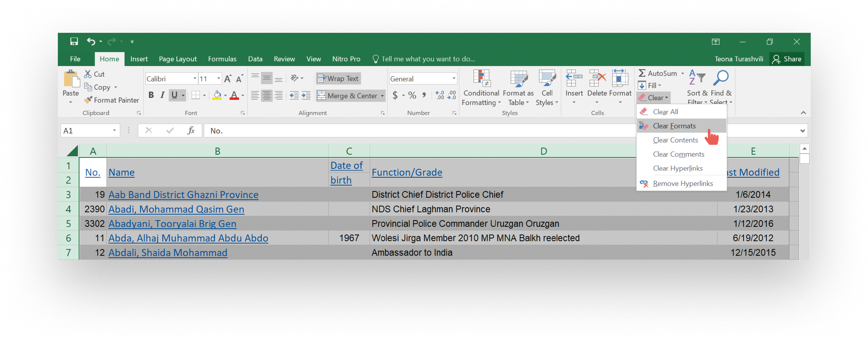The height and width of the screenshot is (342, 868).
Task: Click the Redo arrow icon
Action: coord(112,41)
